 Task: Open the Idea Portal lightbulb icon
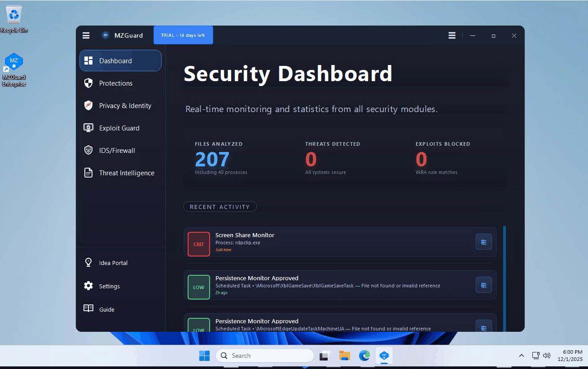point(88,262)
